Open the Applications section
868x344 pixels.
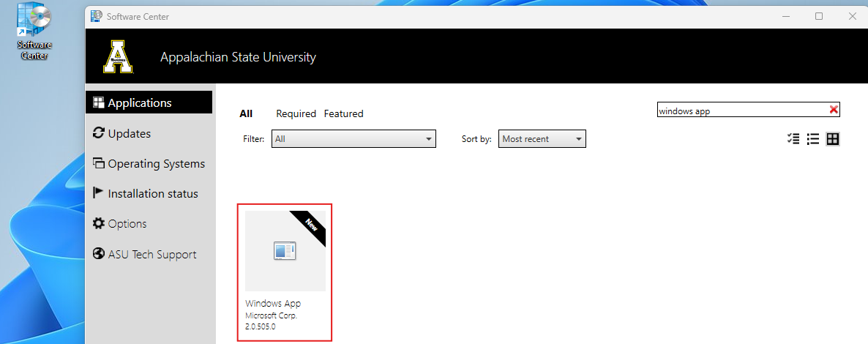pyautogui.click(x=149, y=102)
